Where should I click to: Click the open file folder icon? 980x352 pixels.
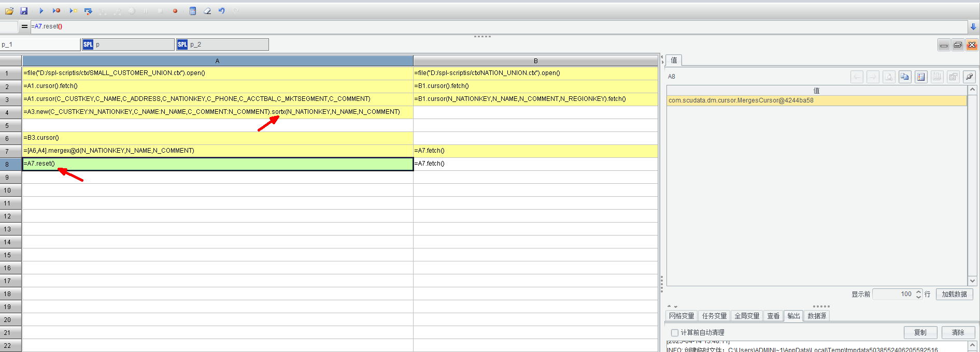(x=9, y=11)
